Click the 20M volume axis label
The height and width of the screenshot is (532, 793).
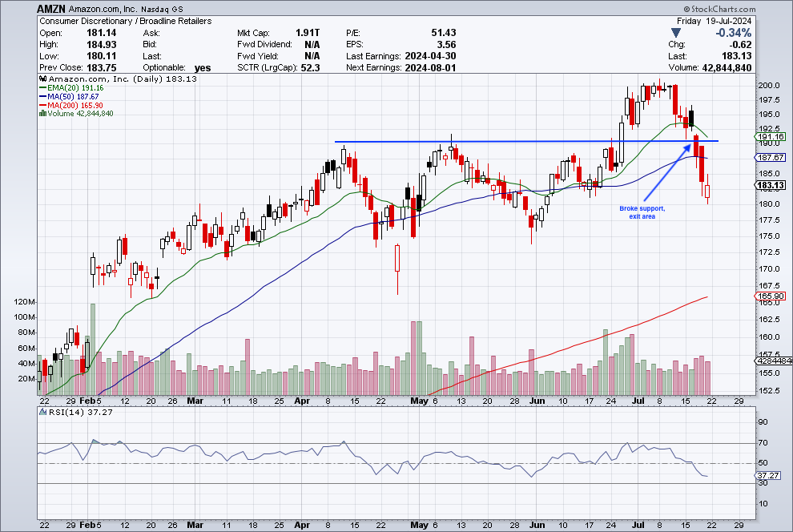[x=26, y=379]
